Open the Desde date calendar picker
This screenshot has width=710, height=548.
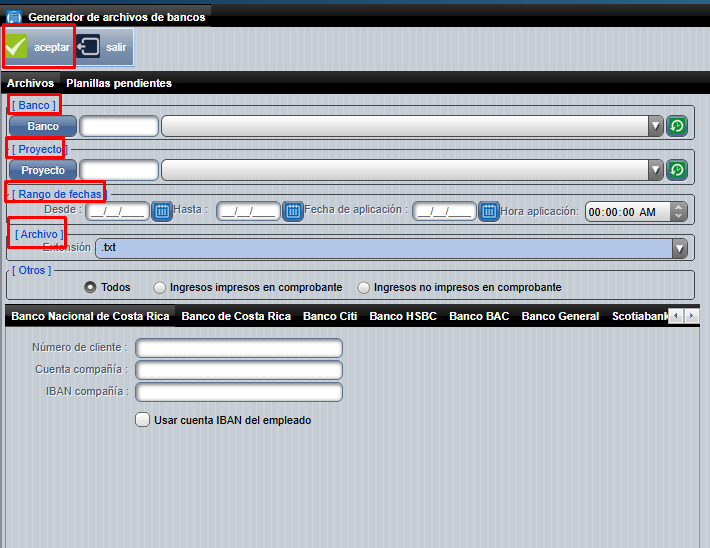[x=161, y=211]
